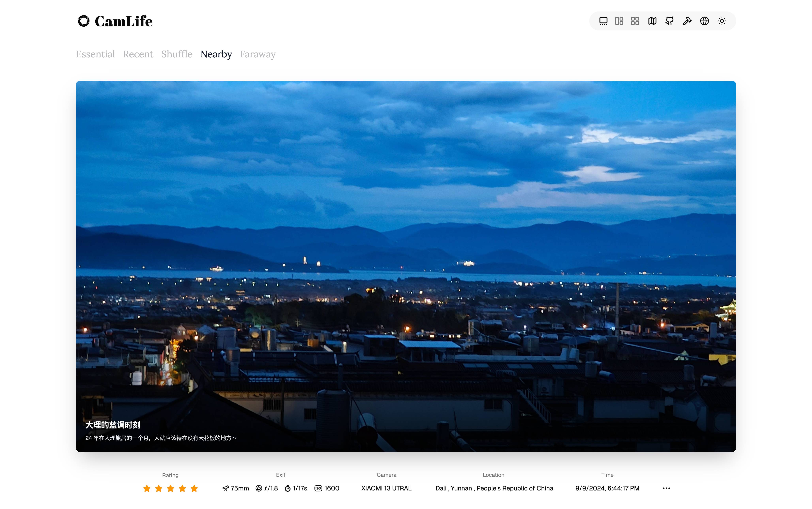Select the Shuffle tab
This screenshot has height=509, width=812.
[x=177, y=54]
